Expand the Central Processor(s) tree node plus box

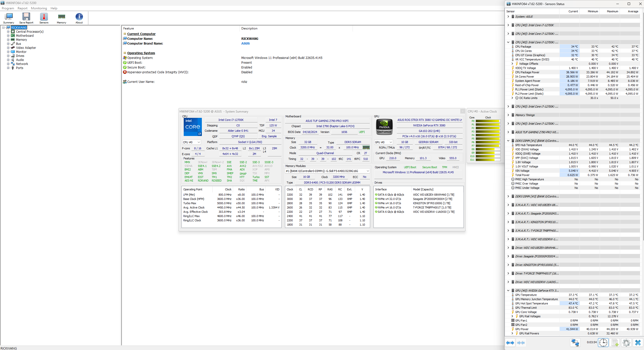(8, 32)
